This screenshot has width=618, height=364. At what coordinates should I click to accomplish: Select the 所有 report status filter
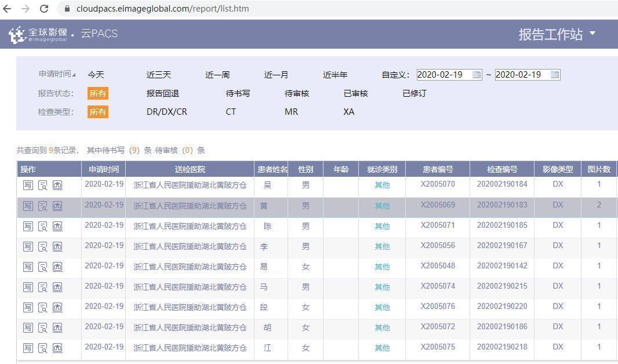pyautogui.click(x=98, y=93)
